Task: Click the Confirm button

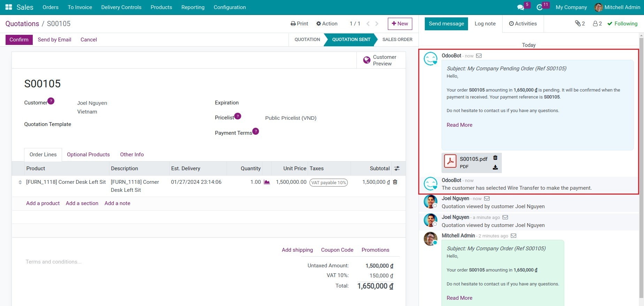Action: pyautogui.click(x=19, y=40)
